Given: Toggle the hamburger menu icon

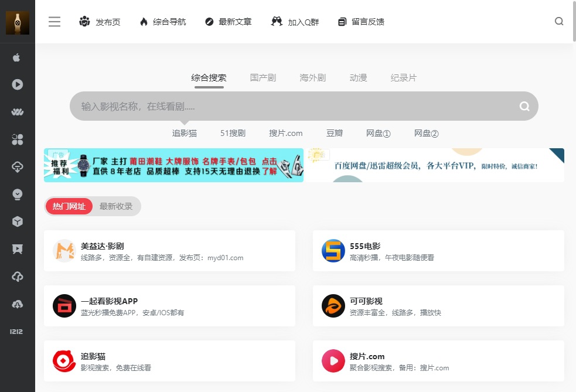Looking at the screenshot, I should [x=54, y=22].
